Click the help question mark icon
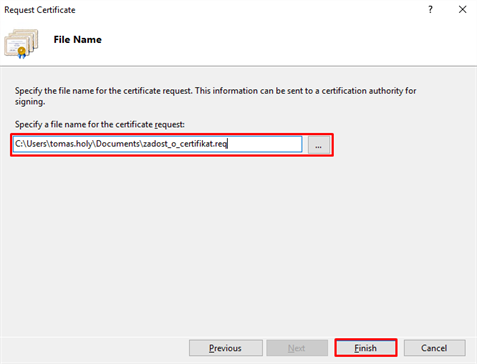Screen dimensions: 477x364 [430, 10]
